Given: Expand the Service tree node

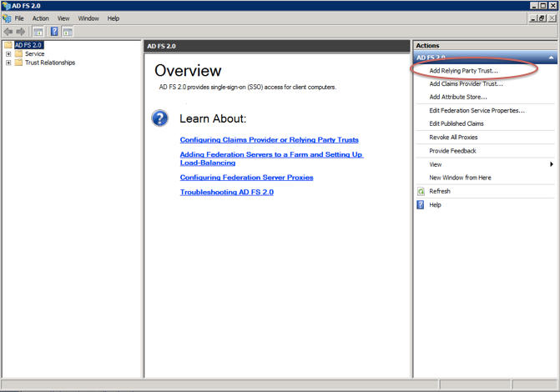Looking at the screenshot, I should pyautogui.click(x=8, y=54).
